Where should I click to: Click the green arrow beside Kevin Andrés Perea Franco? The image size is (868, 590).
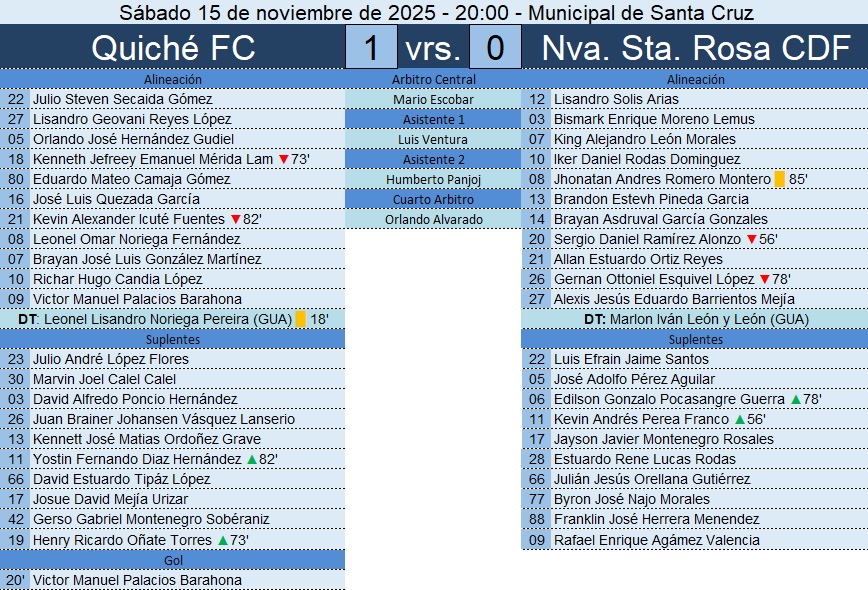(x=740, y=420)
